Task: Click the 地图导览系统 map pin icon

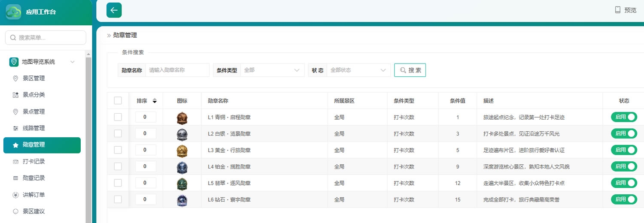Action: click(x=14, y=62)
